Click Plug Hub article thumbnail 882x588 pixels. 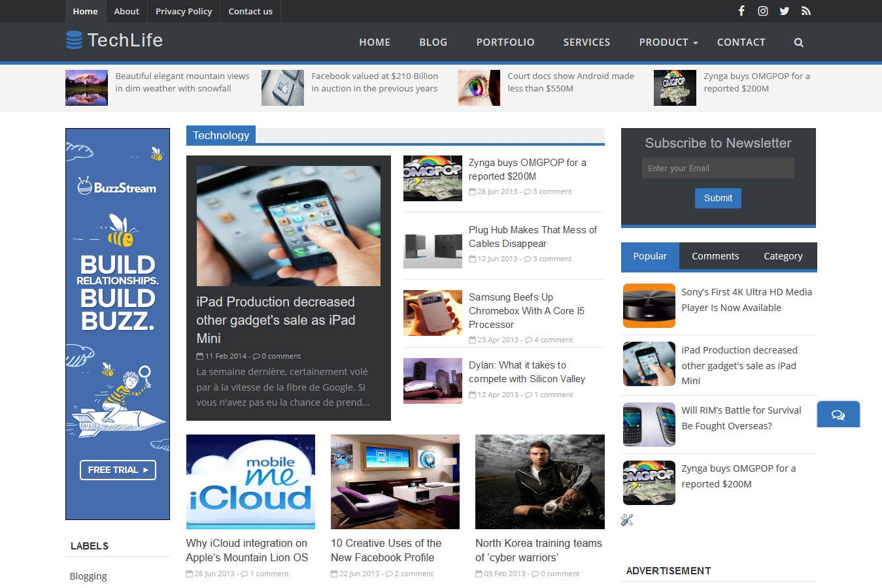pyautogui.click(x=433, y=246)
